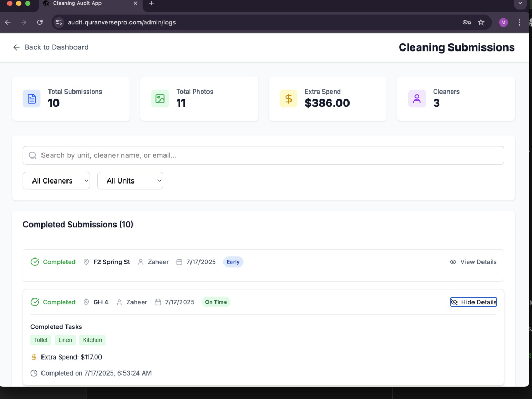Click the Extra Spend $117.00 dollar icon
This screenshot has height=399, width=532.
[34, 357]
